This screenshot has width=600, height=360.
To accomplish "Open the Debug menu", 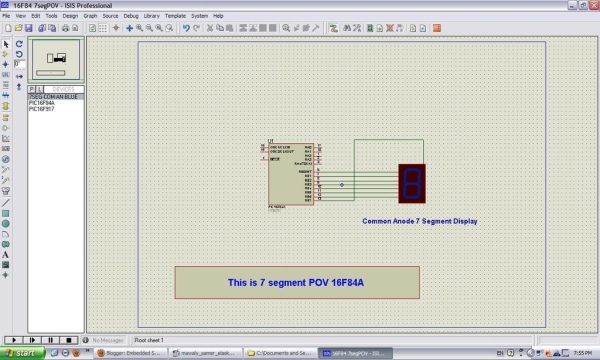I will pos(131,16).
